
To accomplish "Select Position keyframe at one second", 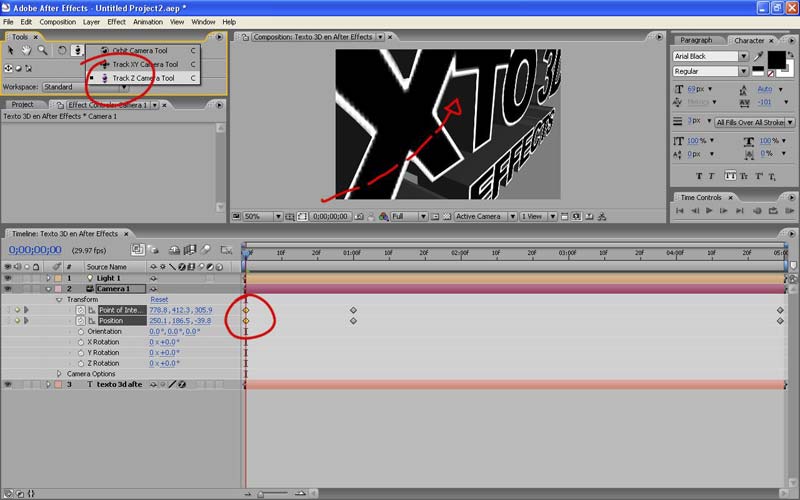I will click(x=353, y=321).
